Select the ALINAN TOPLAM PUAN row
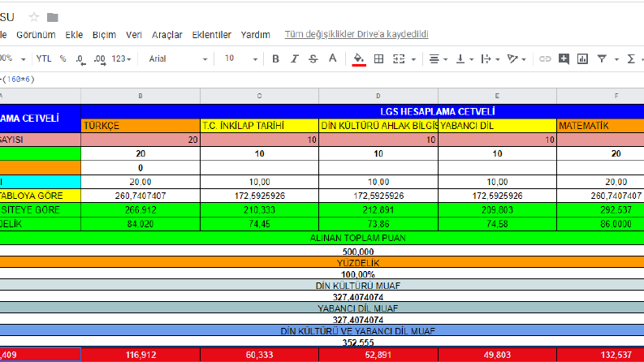 pos(322,238)
